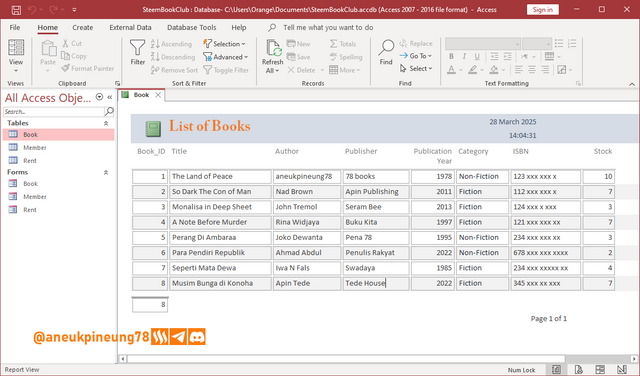Click the Tede House publisher field

[x=376, y=283]
